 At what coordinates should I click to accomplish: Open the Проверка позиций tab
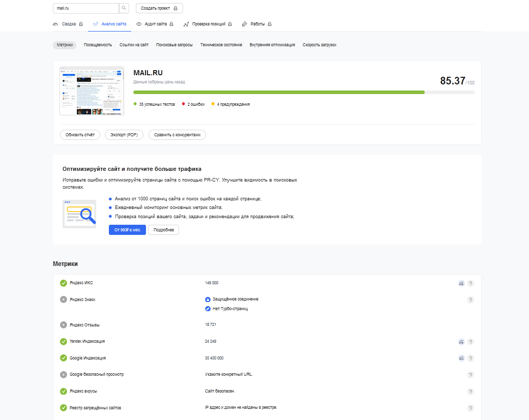tap(208, 24)
